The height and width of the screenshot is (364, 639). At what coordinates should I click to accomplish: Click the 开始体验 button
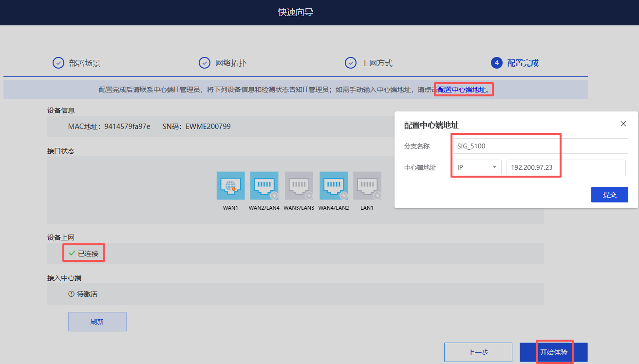554,352
